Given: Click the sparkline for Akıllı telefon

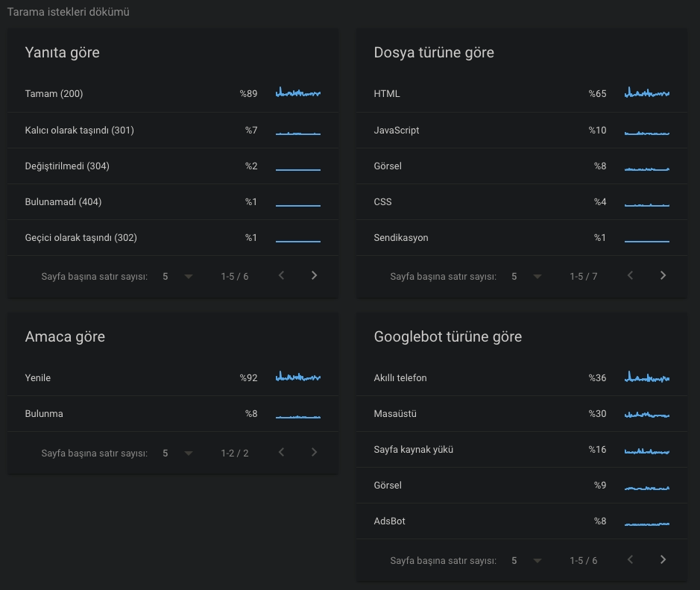Looking at the screenshot, I should [646, 377].
